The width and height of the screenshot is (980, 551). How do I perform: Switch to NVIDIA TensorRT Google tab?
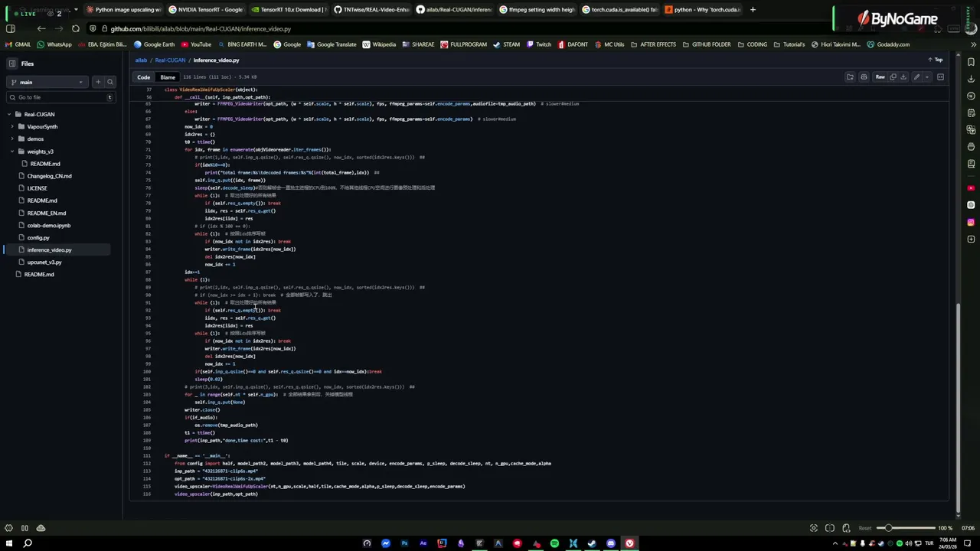pyautogui.click(x=206, y=10)
